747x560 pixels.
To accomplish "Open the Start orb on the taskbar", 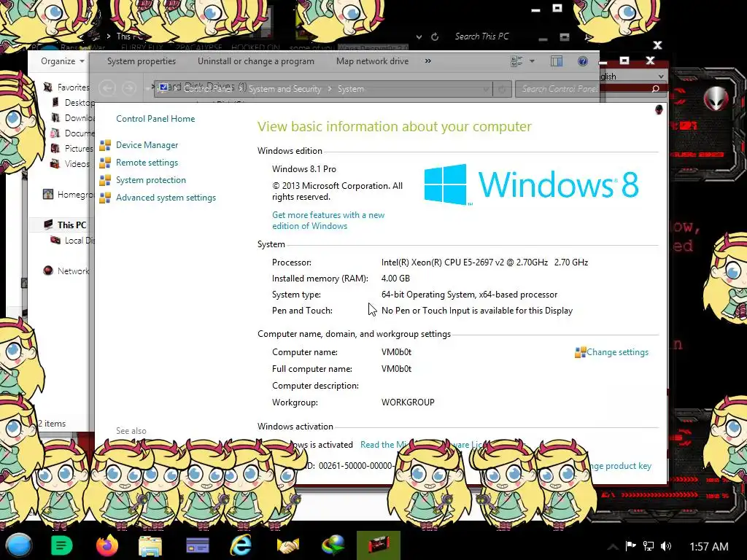I will click(18, 545).
